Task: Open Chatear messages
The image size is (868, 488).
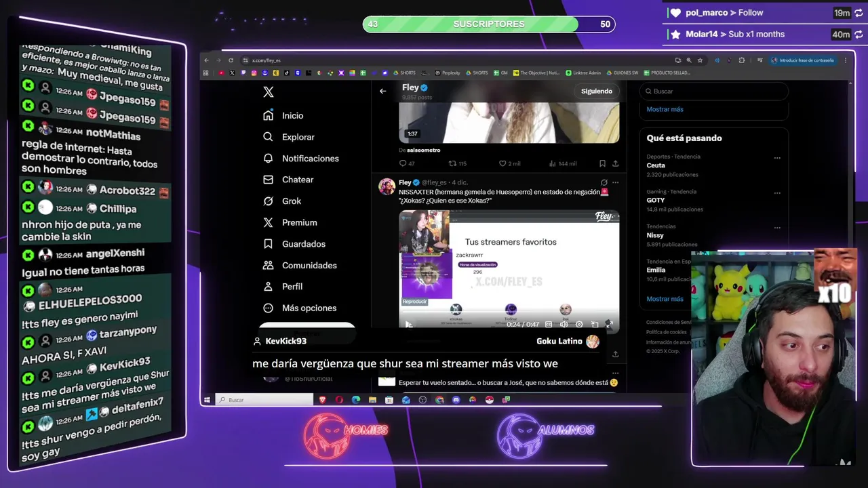Action: [288, 180]
